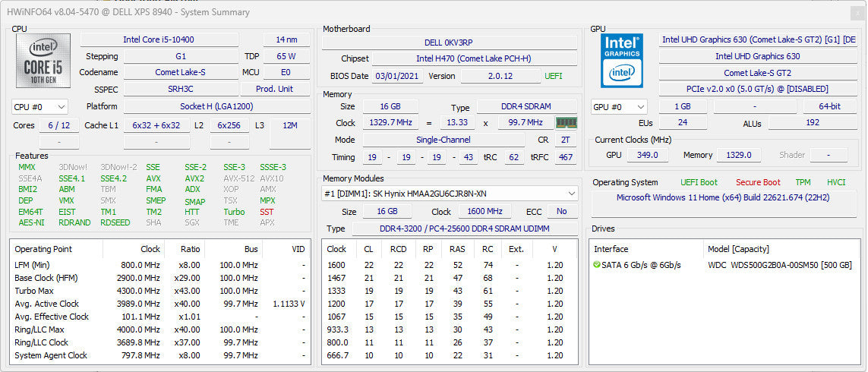Image resolution: width=868 pixels, height=372 pixels.
Task: Click the DELL 0KV3RP motherboard field
Action: [x=448, y=43]
